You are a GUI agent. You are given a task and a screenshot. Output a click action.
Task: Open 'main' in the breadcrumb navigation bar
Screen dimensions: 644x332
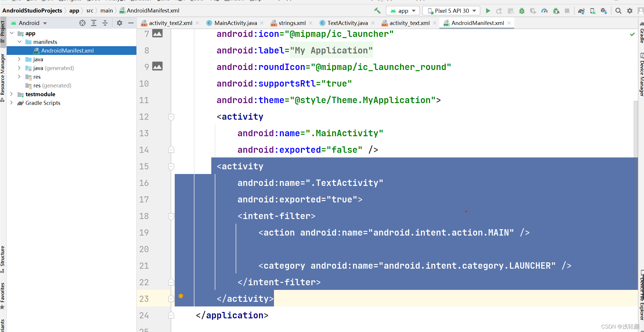point(107,10)
